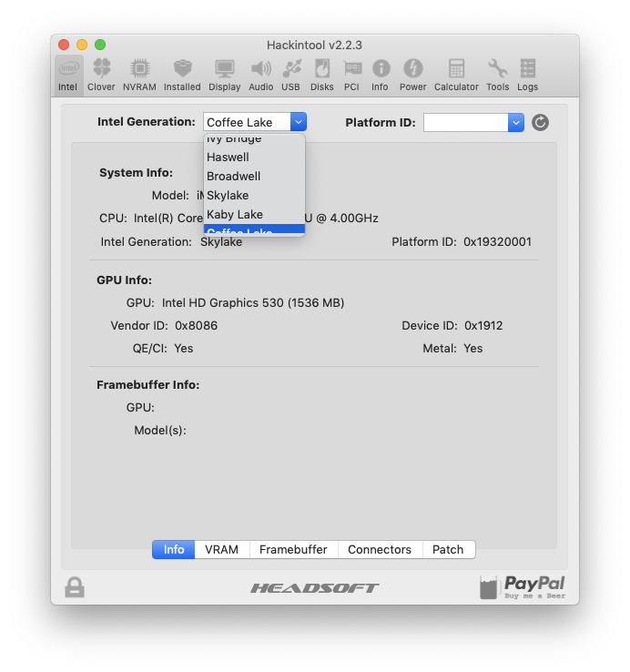Minimize the window with the yellow button

coord(82,45)
